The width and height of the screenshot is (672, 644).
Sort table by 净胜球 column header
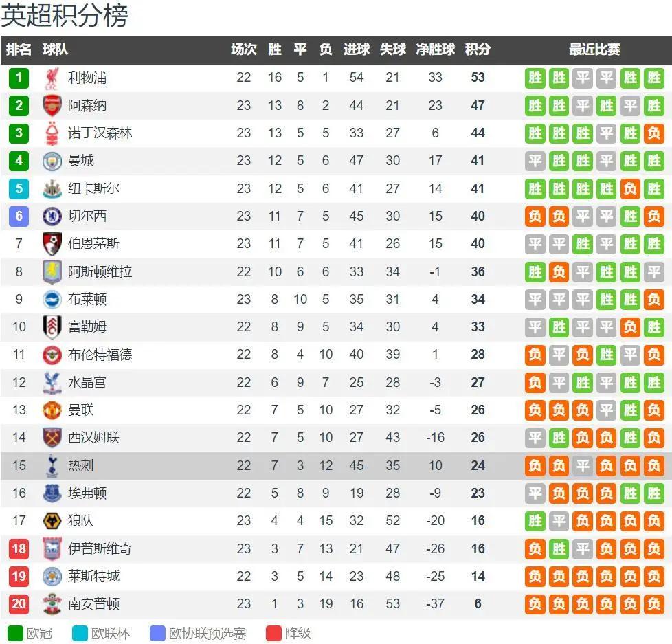coord(435,49)
